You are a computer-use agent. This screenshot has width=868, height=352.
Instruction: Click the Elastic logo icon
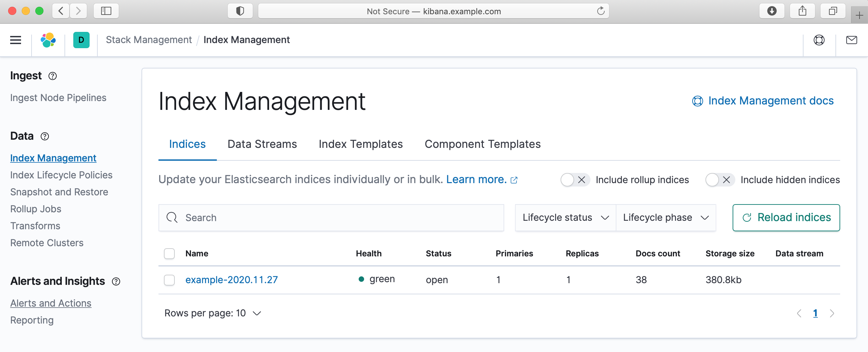pos(48,40)
